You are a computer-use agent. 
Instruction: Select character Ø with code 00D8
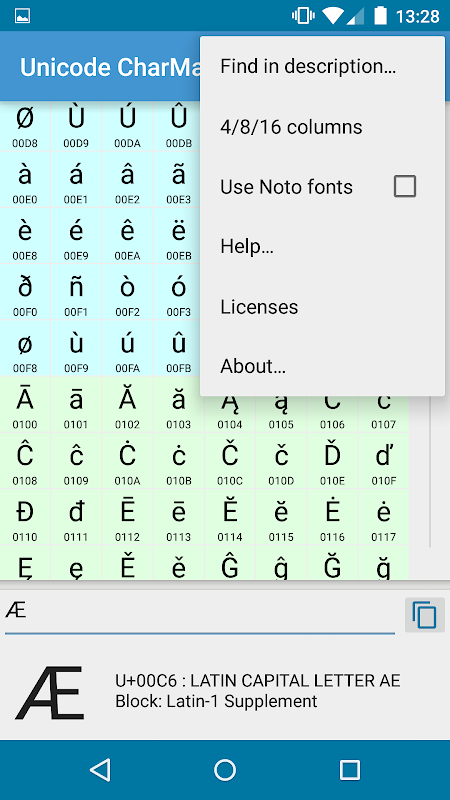coord(25,126)
